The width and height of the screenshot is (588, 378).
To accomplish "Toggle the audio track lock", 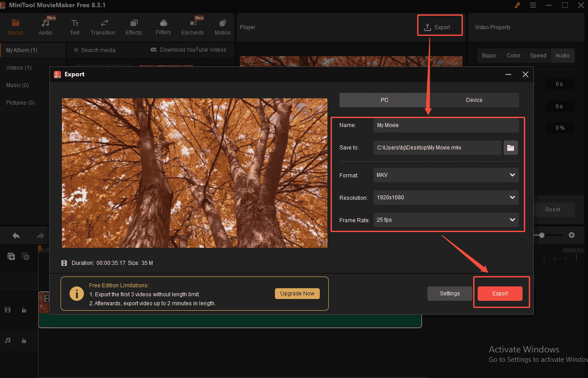I will 24,341.
